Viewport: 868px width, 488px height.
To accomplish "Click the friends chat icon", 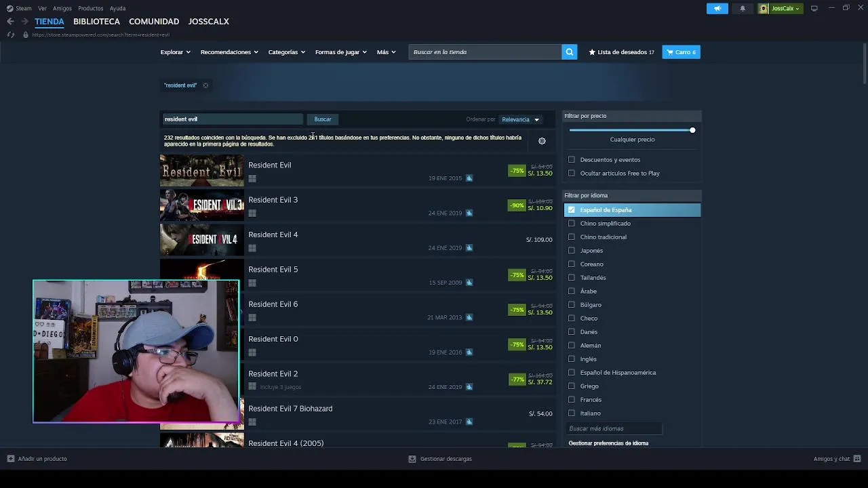I will [x=857, y=459].
